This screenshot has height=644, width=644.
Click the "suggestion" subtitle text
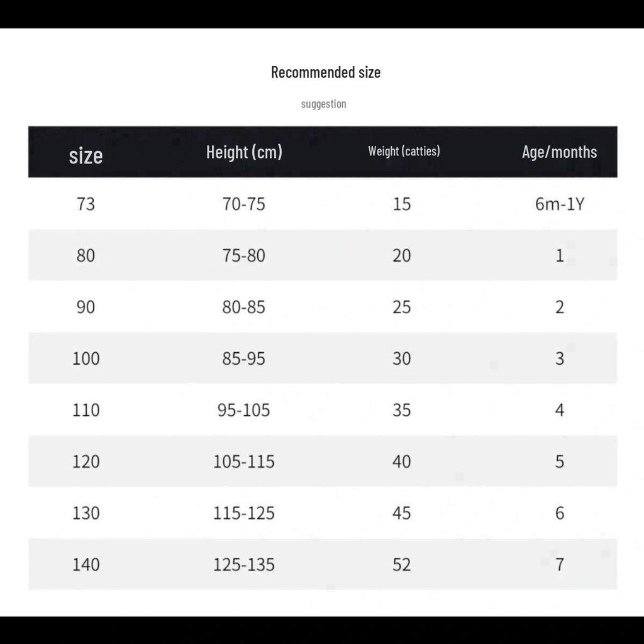pos(323,104)
